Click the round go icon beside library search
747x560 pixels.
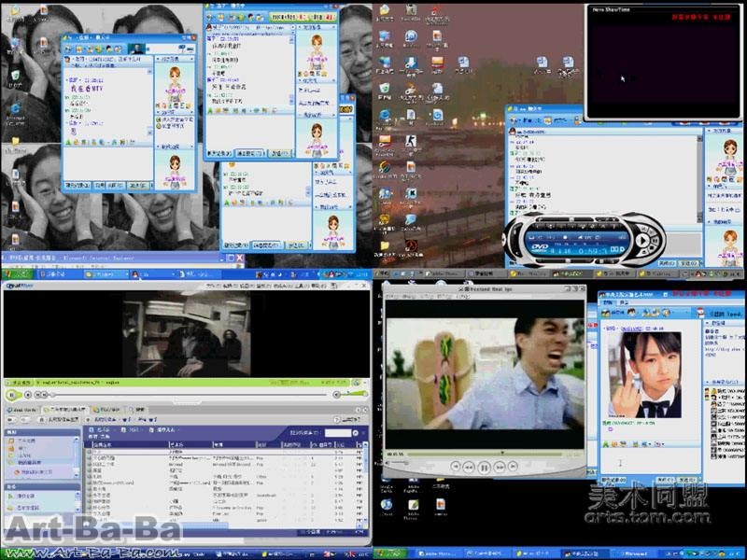(356, 433)
